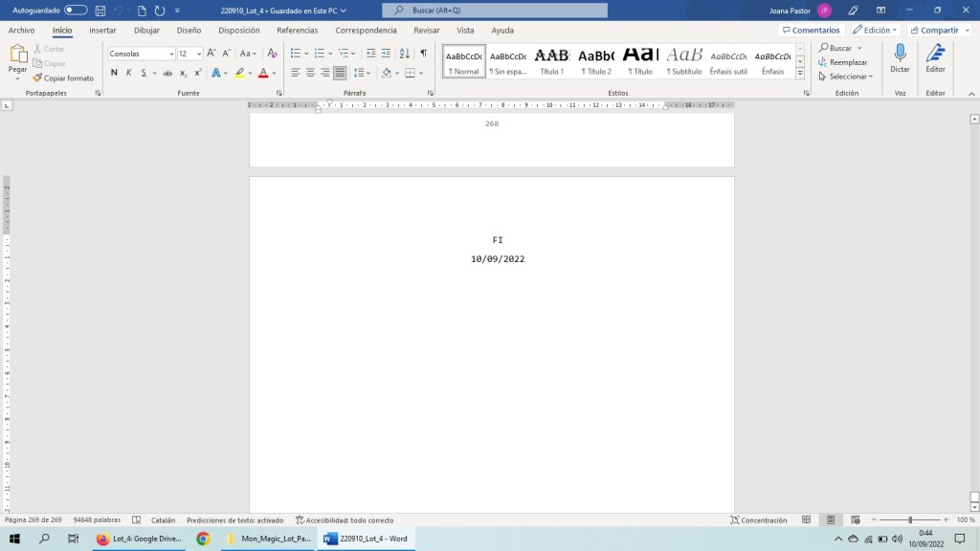980x551 pixels.
Task: Enable Concentración mode in status bar
Action: 758,520
